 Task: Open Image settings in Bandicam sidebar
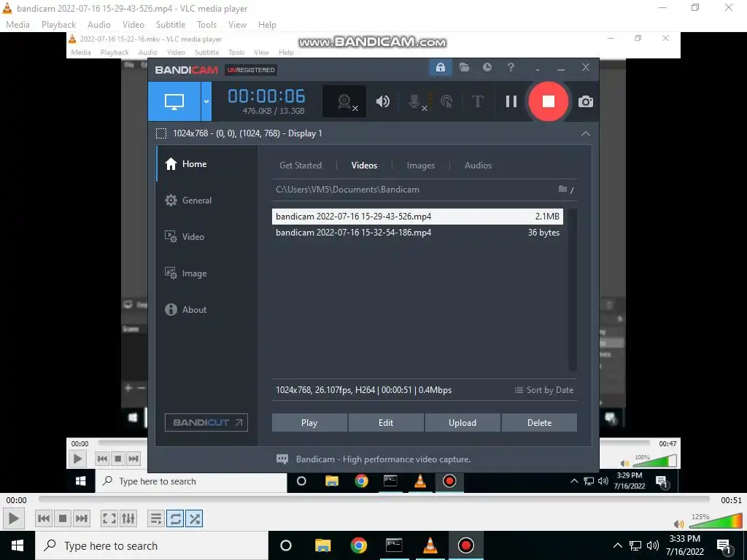tap(206, 273)
